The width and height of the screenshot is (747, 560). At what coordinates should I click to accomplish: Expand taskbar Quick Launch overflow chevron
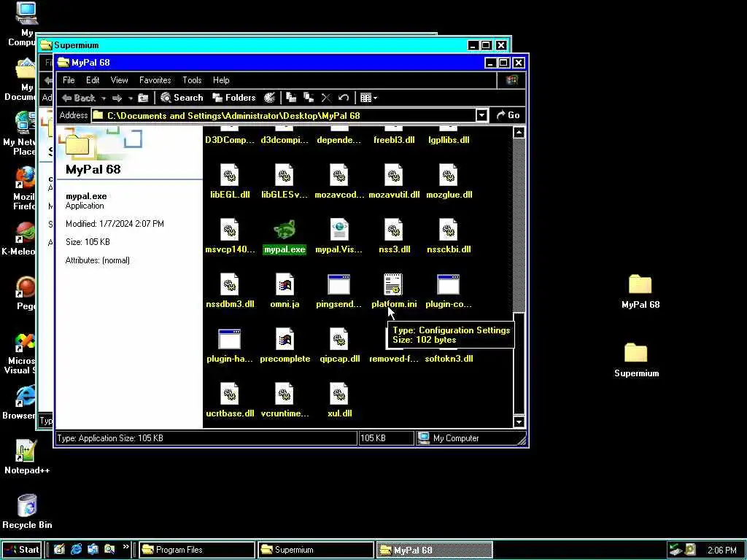pos(125,547)
